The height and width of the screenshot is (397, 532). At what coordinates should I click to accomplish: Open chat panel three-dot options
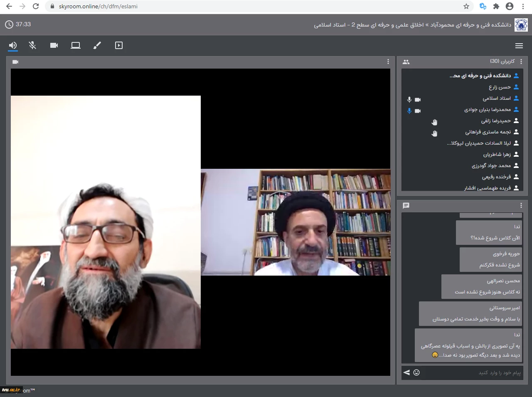[x=521, y=205]
